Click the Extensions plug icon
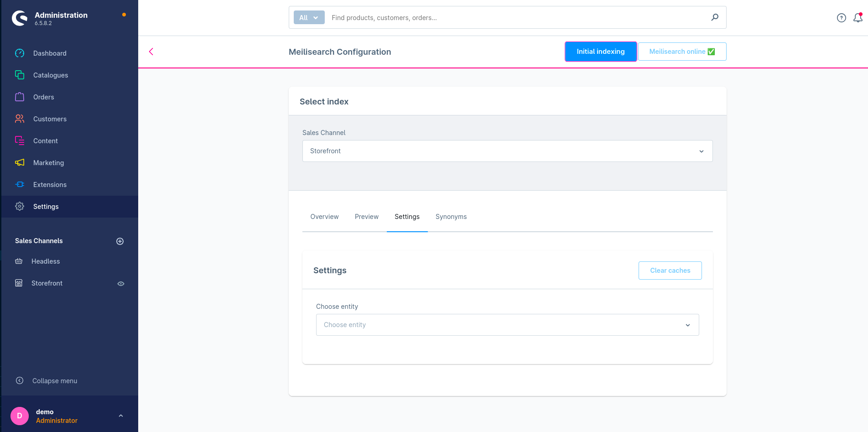Image resolution: width=868 pixels, height=432 pixels. pos(20,184)
